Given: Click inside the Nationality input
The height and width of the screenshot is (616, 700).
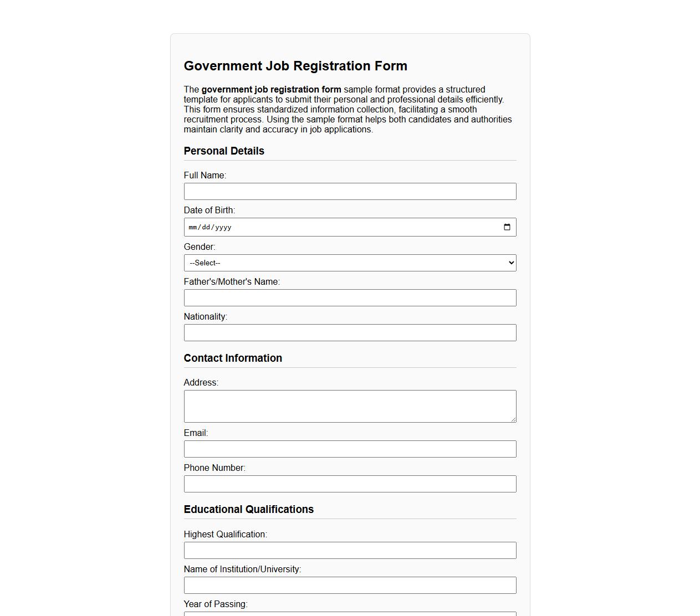Looking at the screenshot, I should tap(350, 332).
